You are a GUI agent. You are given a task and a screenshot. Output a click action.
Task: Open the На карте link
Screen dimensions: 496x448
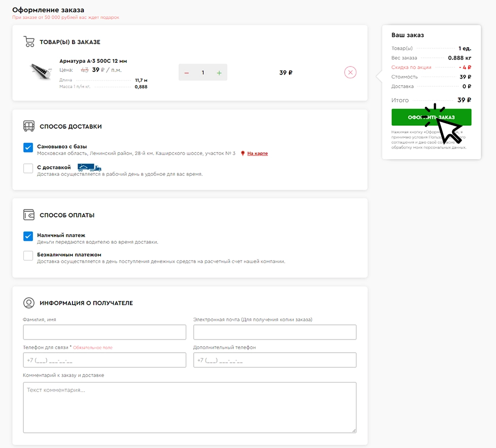[x=258, y=154]
